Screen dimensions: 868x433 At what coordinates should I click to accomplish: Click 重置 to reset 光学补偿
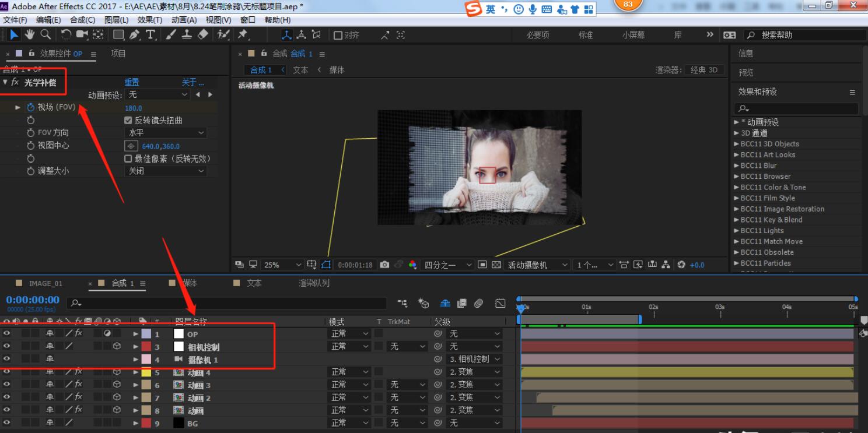point(132,82)
